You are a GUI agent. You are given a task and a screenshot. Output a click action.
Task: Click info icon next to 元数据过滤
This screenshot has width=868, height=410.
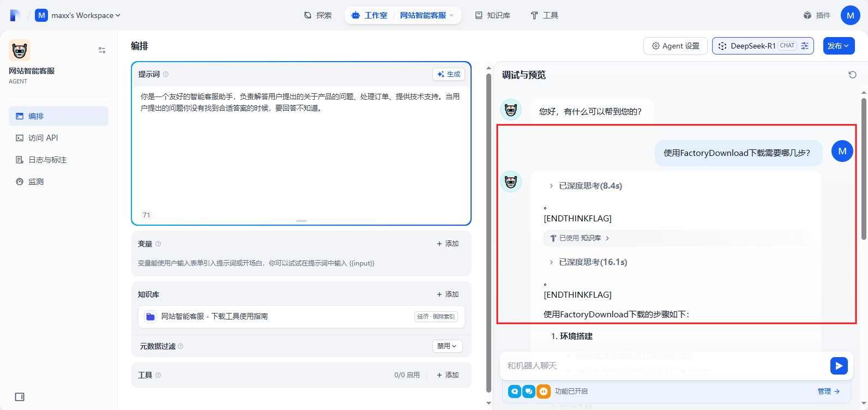coord(180,346)
